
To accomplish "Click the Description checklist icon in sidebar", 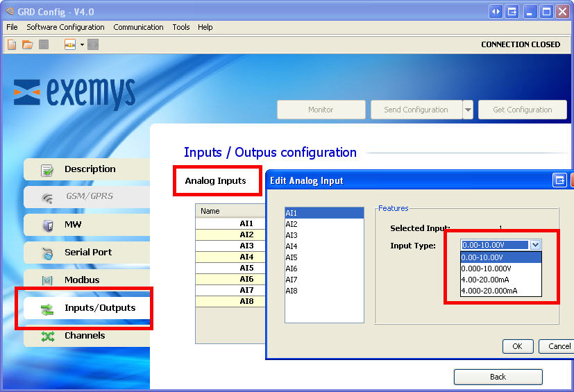I will tap(47, 170).
